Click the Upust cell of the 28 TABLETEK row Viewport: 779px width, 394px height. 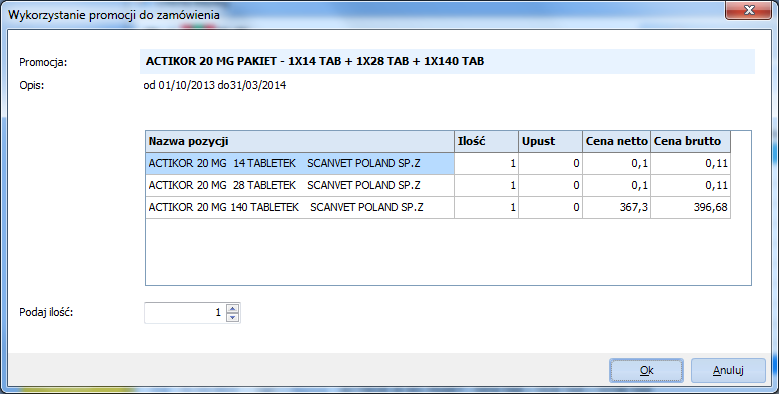point(550,185)
